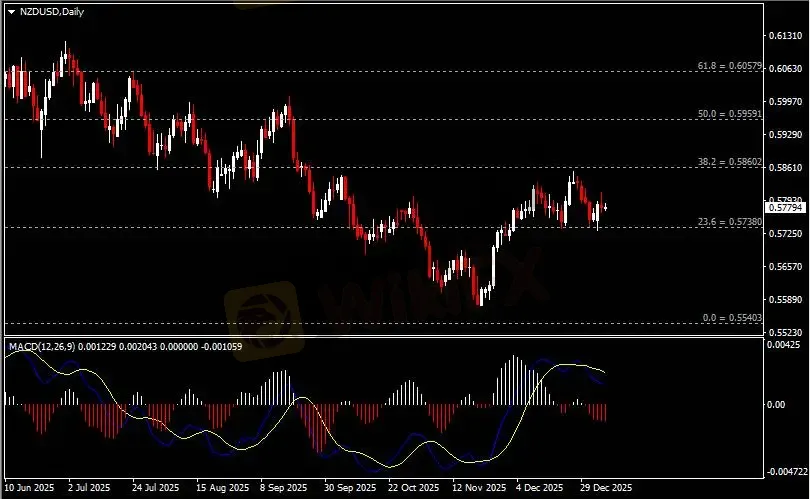The height and width of the screenshot is (499, 810).
Task: Click the current price tag 0.57794
Action: coord(785,208)
